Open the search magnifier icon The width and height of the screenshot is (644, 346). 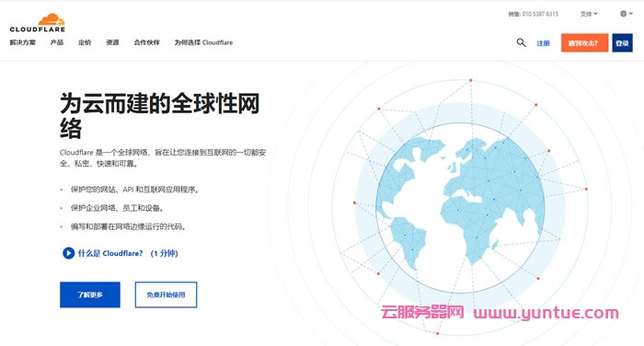click(x=522, y=42)
